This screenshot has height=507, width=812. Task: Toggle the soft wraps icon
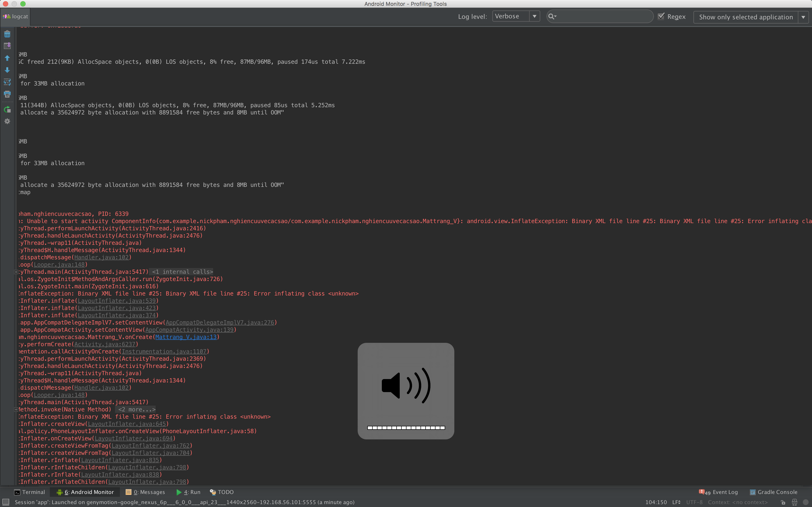(7, 82)
